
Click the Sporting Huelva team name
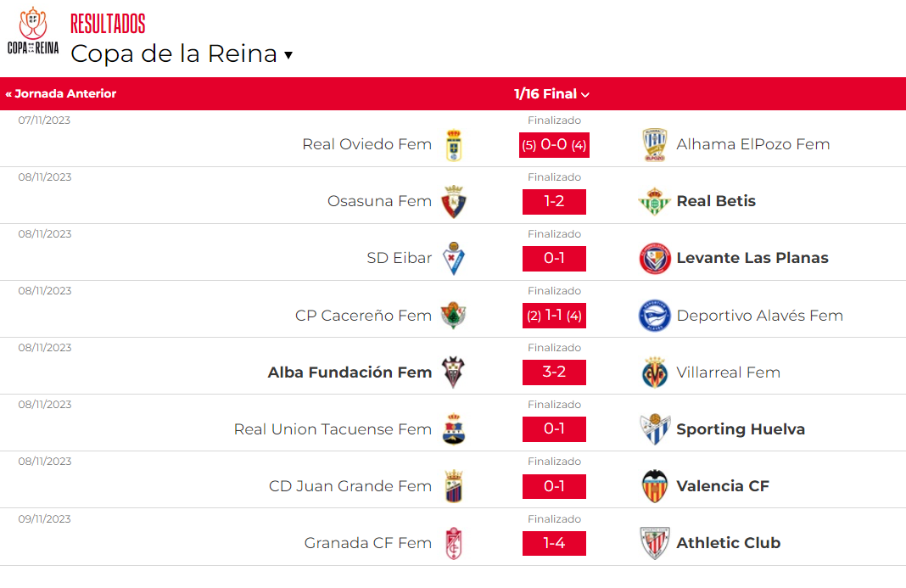coord(741,429)
